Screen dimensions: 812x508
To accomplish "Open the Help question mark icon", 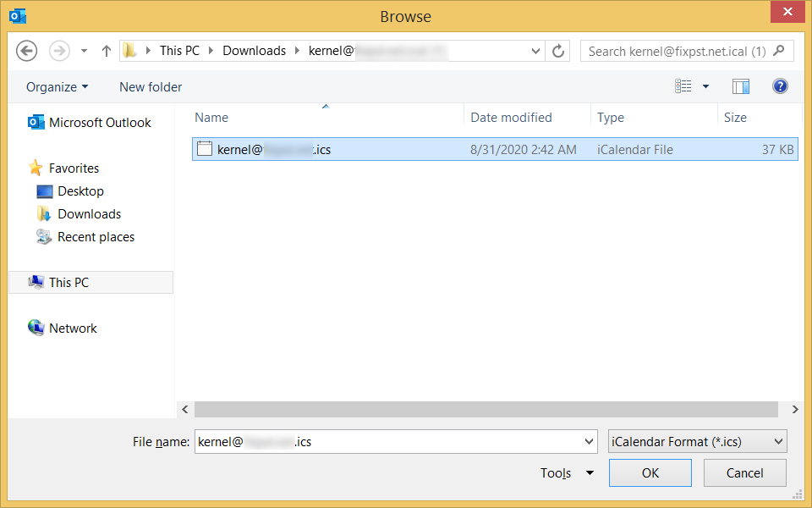I will [780, 86].
